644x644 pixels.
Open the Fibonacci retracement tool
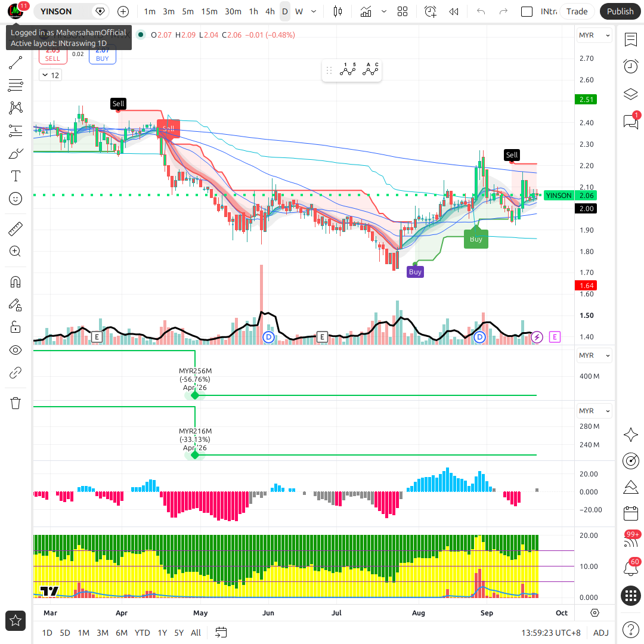coord(16,85)
